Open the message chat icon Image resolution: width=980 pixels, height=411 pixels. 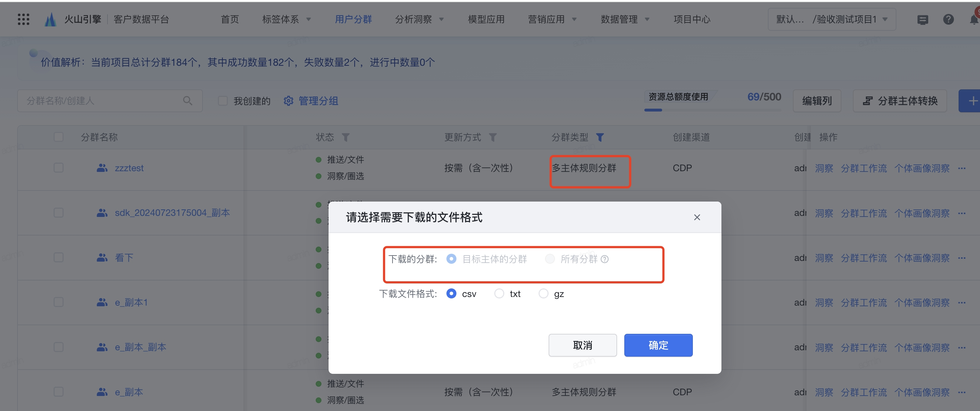[922, 19]
